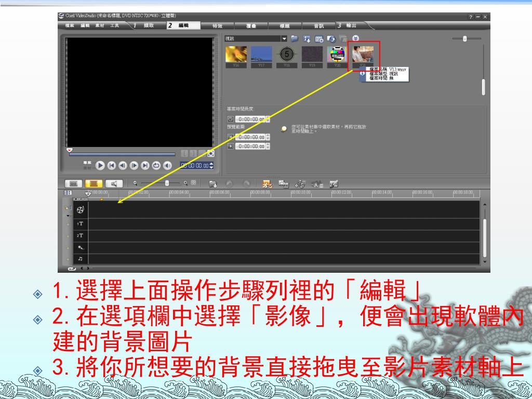Click the load video folder icon
532x399 pixels.
click(x=295, y=39)
